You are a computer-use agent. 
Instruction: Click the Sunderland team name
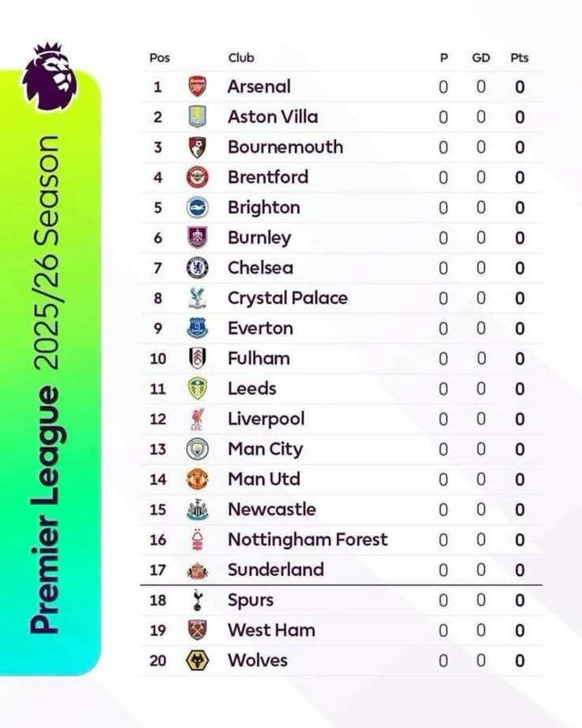click(x=276, y=570)
